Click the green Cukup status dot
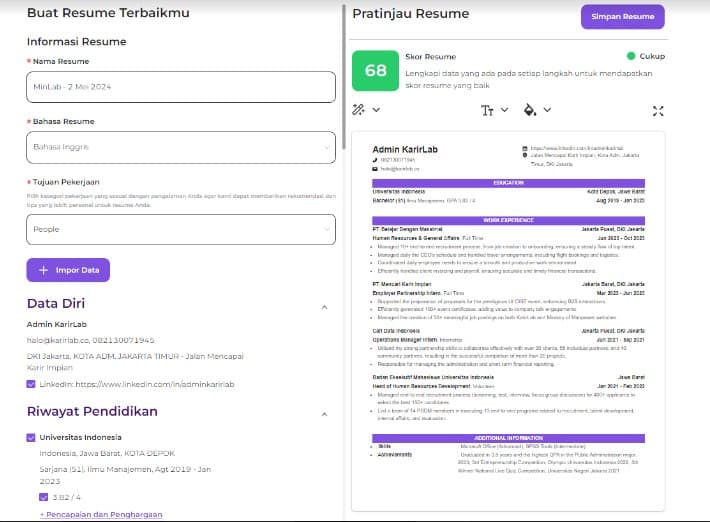This screenshot has height=522, width=710. (631, 56)
